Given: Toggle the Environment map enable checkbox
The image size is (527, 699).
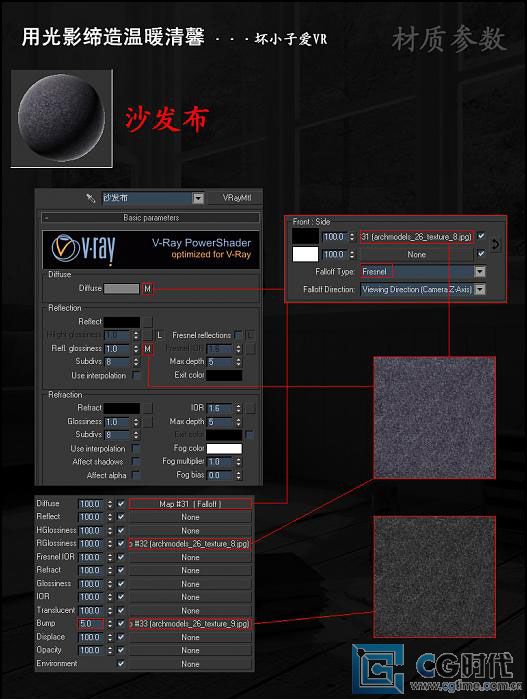Looking at the screenshot, I should point(120,664).
